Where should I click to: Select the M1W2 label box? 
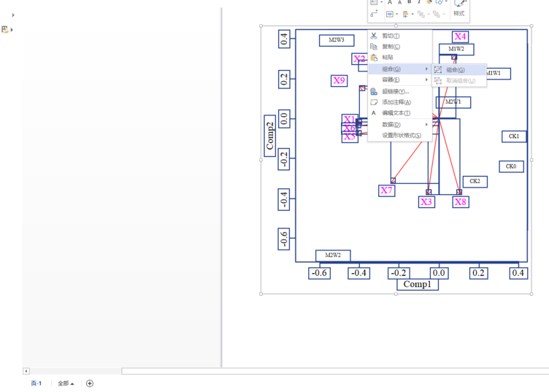coord(456,50)
